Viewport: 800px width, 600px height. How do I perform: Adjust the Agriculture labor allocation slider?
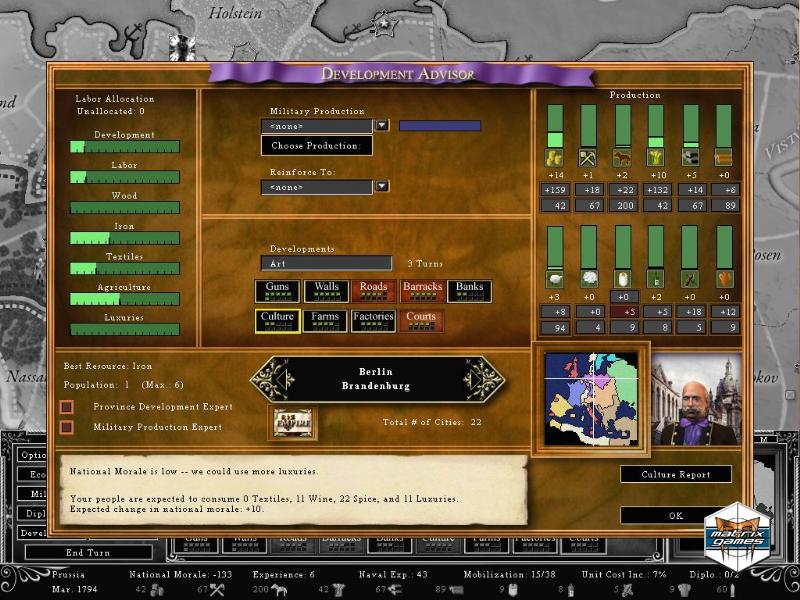(125, 299)
